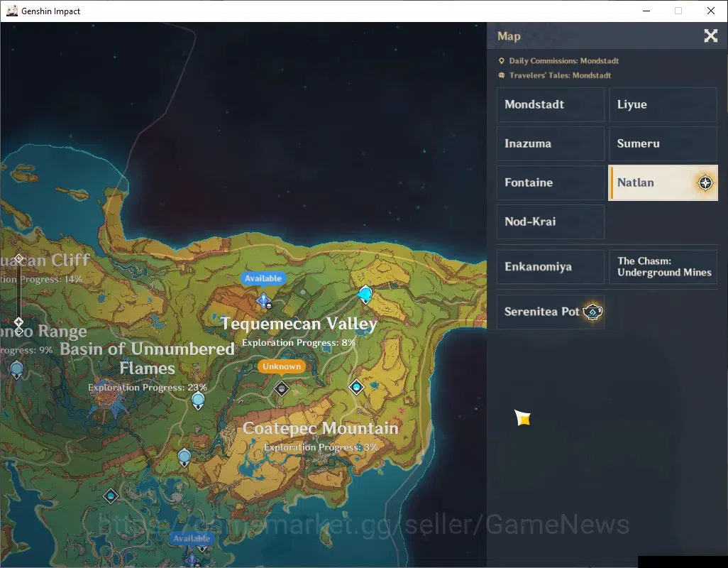Click the compass icon on Natlan button
The height and width of the screenshot is (568, 728).
[705, 182]
